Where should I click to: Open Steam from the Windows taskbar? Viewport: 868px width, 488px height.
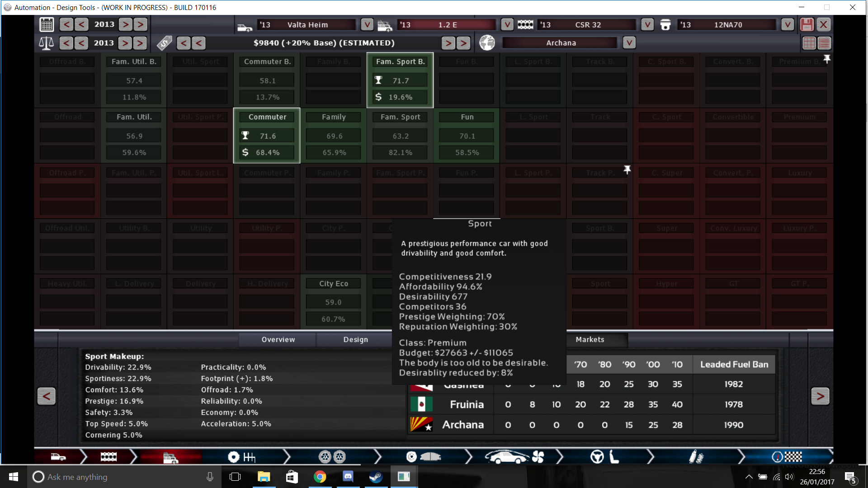click(x=376, y=477)
